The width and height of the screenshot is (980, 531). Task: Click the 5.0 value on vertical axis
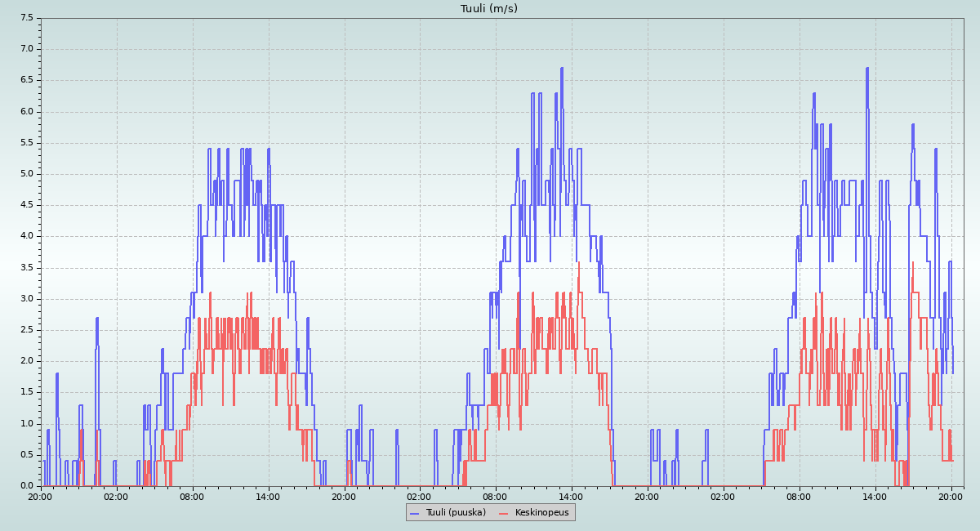tap(26, 173)
